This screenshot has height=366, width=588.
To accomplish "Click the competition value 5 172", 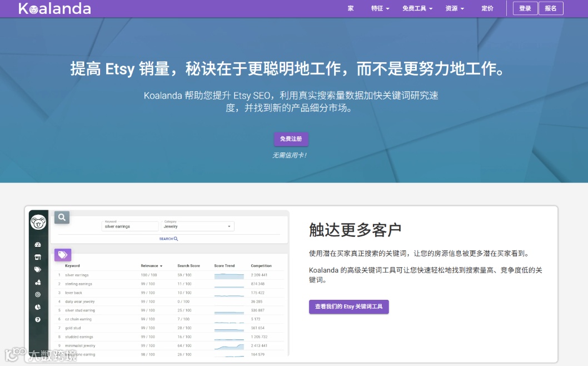I will click(x=256, y=319).
